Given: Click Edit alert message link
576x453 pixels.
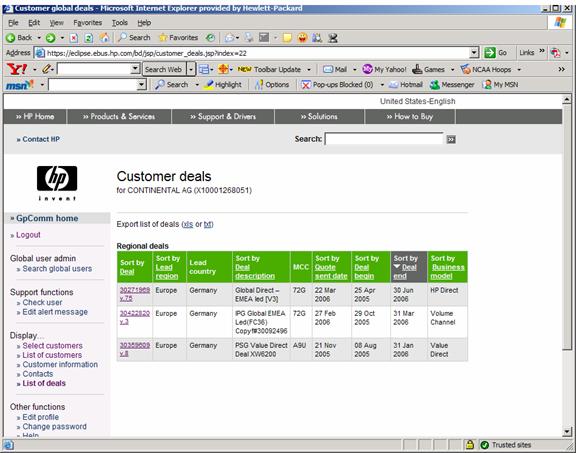Looking at the screenshot, I should pos(55,312).
